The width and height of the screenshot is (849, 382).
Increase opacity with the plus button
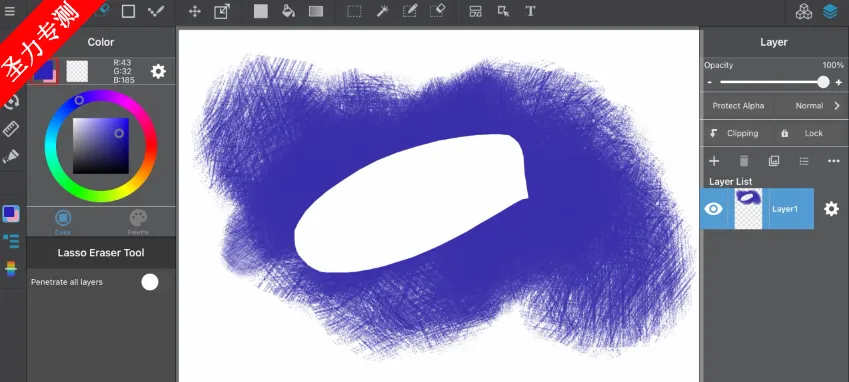(x=839, y=82)
